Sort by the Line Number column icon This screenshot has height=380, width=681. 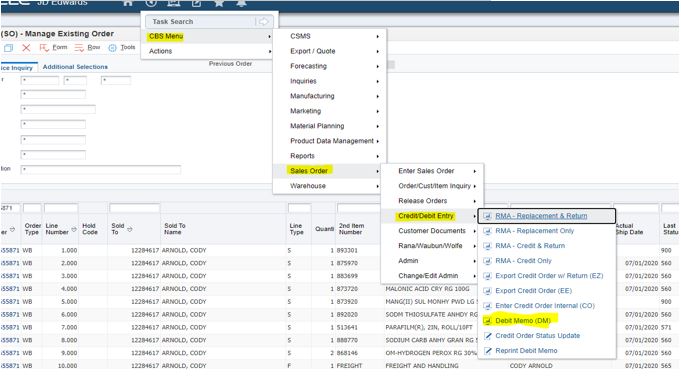[x=74, y=229]
